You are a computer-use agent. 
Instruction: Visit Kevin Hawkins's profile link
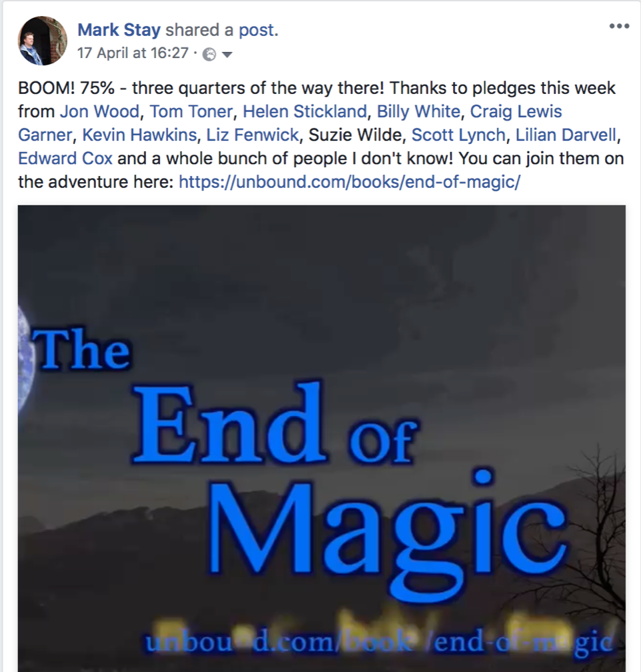[139, 135]
